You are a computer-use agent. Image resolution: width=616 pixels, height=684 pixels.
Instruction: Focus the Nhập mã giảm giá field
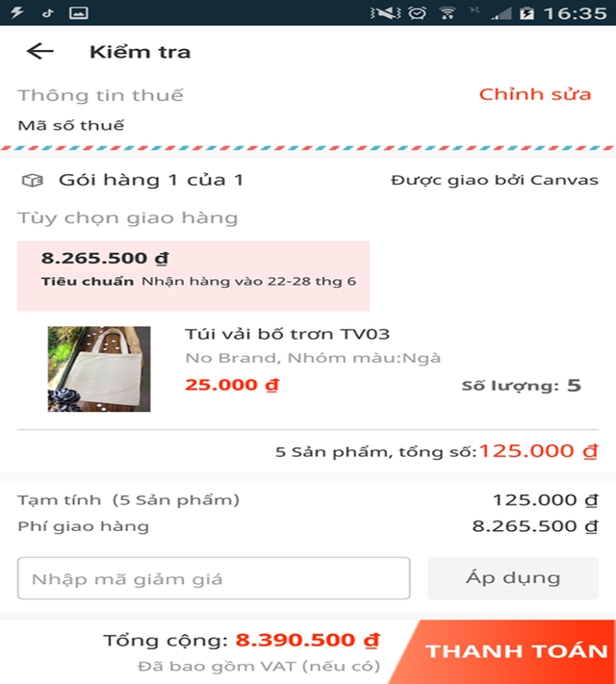[x=214, y=578]
